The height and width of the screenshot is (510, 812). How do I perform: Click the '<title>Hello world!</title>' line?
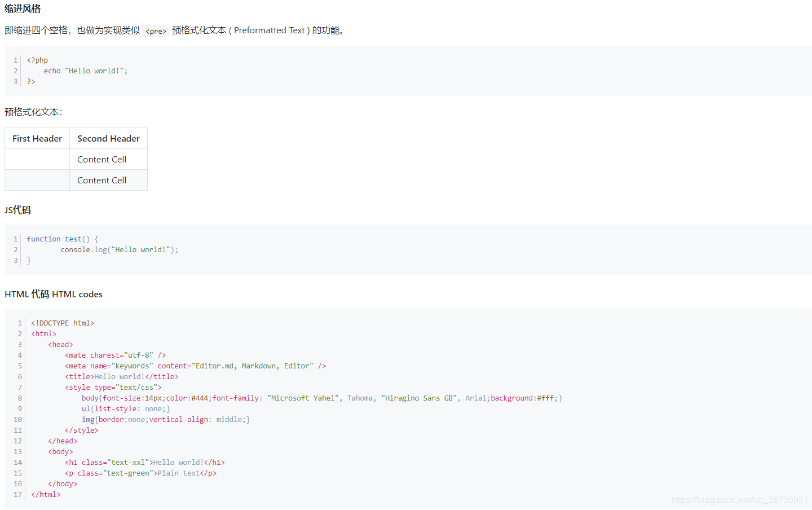[x=121, y=377]
